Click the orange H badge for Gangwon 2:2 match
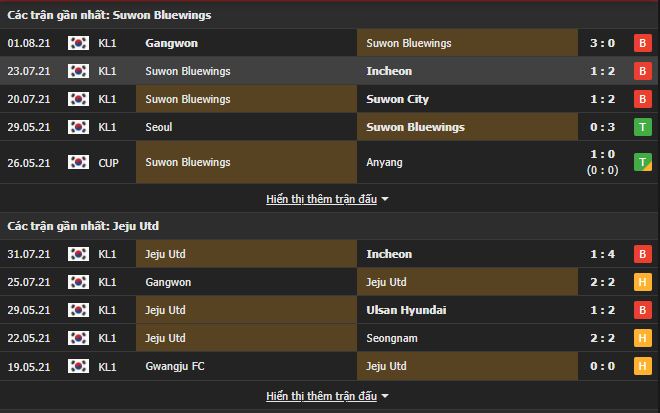This screenshot has height=413, width=660. click(640, 282)
